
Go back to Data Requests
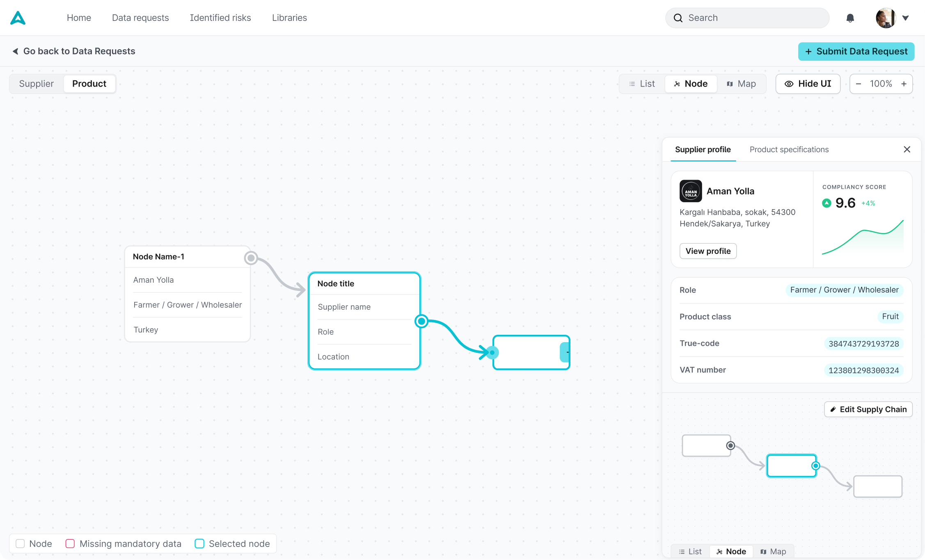74,51
